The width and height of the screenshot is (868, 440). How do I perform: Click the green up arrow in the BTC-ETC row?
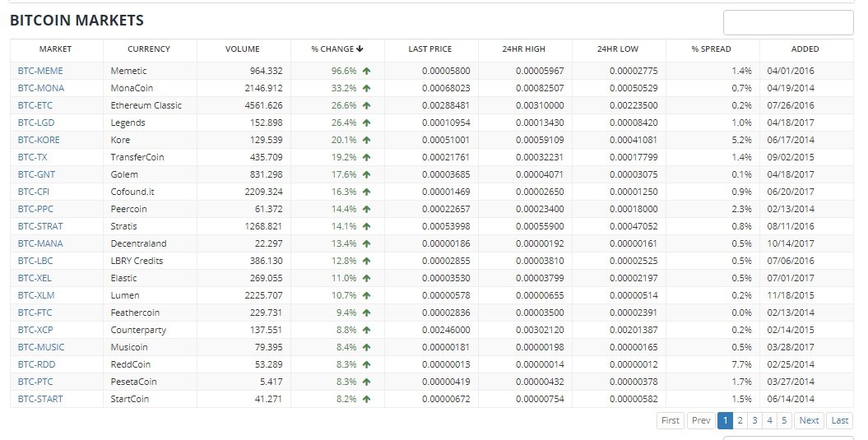coord(366,105)
